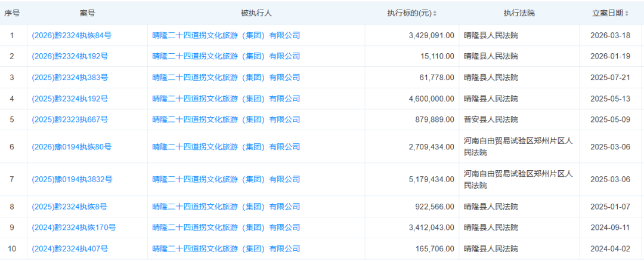Sort by 执行标的(元) column arrows
This screenshot has width=644, height=261.
point(435,14)
